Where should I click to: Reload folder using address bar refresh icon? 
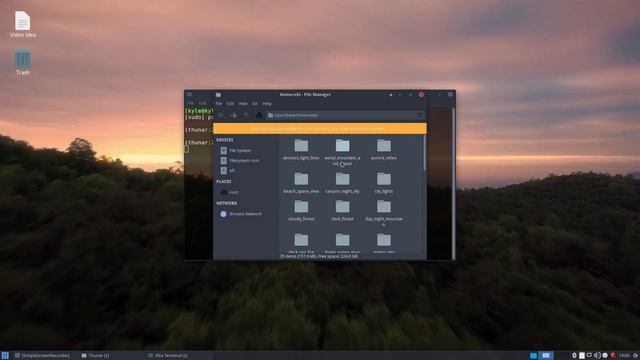[x=420, y=116]
